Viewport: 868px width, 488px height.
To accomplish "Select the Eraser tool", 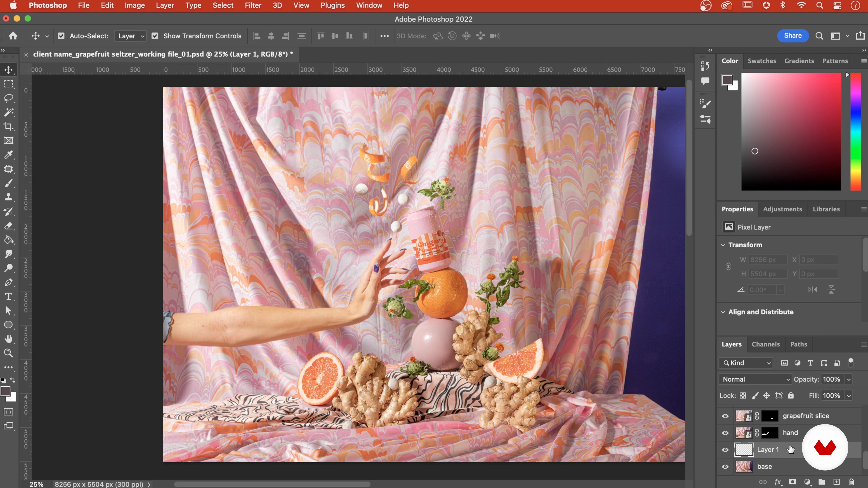I will coord(9,226).
